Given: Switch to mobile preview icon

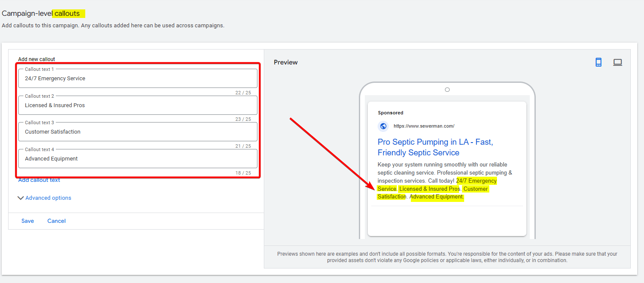Looking at the screenshot, I should pyautogui.click(x=598, y=62).
